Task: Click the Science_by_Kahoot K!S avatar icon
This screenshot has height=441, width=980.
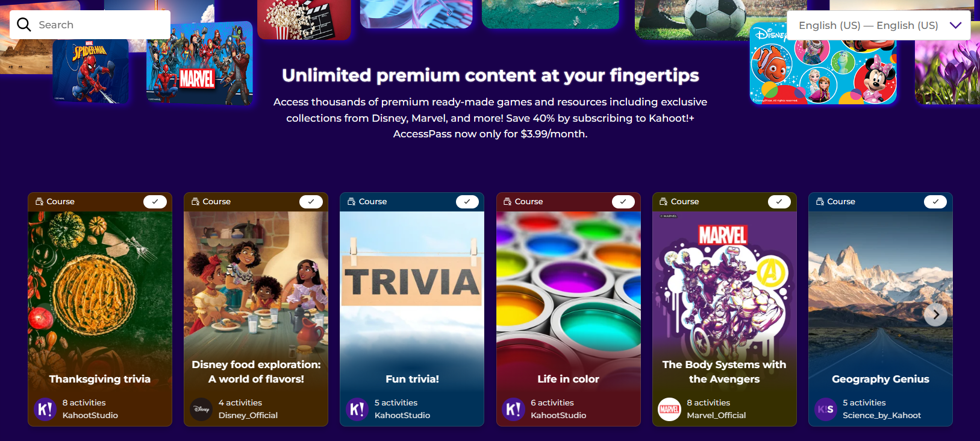Action: click(x=825, y=409)
